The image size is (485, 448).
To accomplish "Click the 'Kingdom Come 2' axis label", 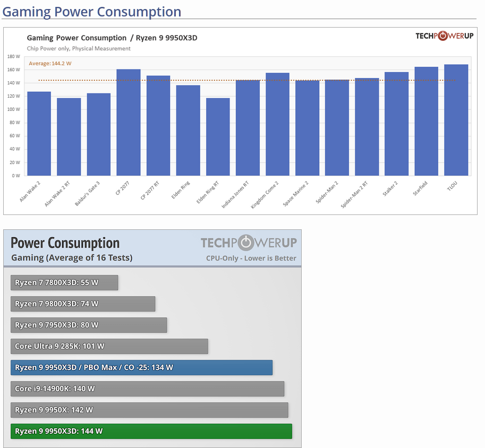I will coord(265,195).
